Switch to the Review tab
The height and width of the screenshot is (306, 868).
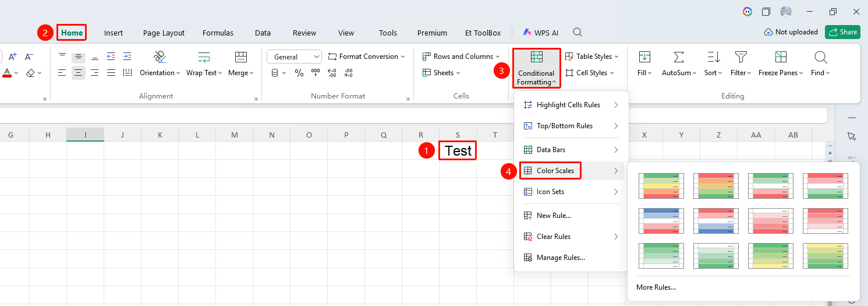click(304, 33)
